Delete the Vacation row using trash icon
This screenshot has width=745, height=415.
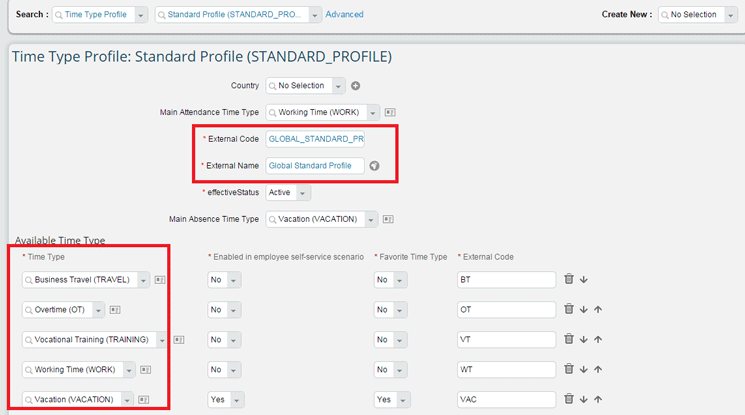[569, 399]
